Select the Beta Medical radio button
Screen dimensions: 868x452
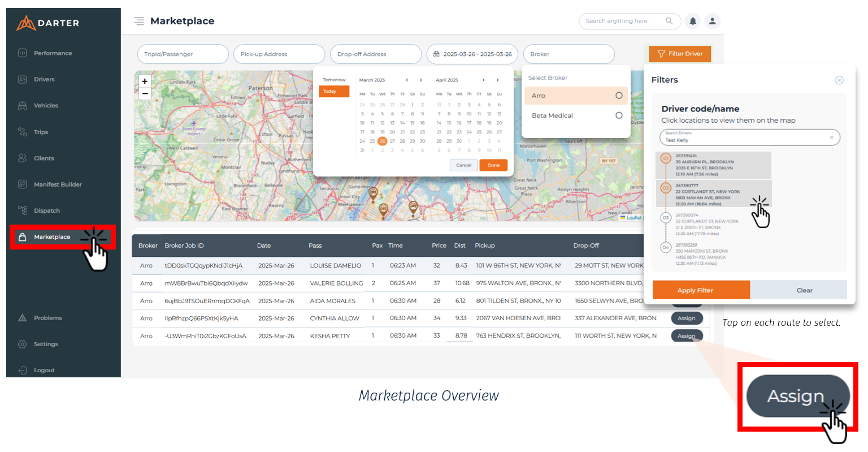coord(619,115)
